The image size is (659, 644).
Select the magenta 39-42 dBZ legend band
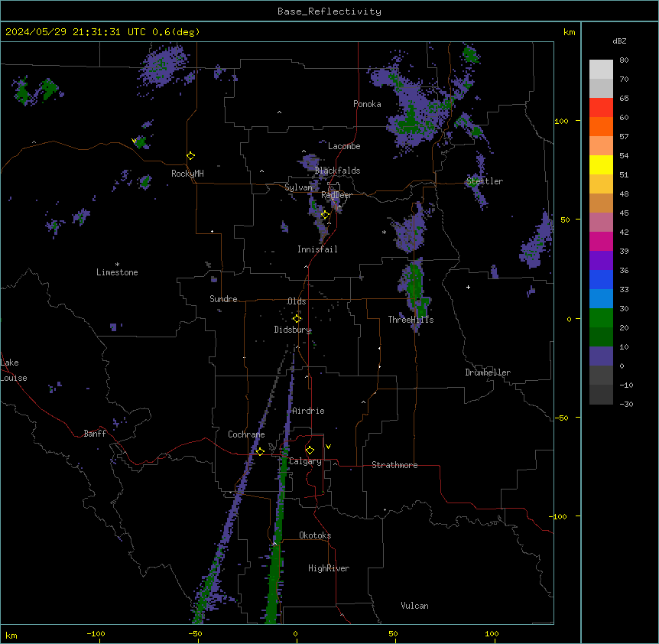click(601, 242)
